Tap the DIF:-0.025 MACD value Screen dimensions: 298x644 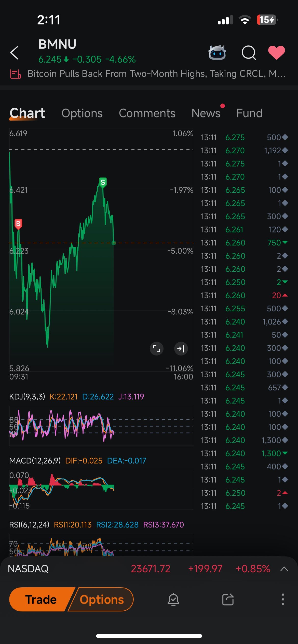tap(84, 461)
